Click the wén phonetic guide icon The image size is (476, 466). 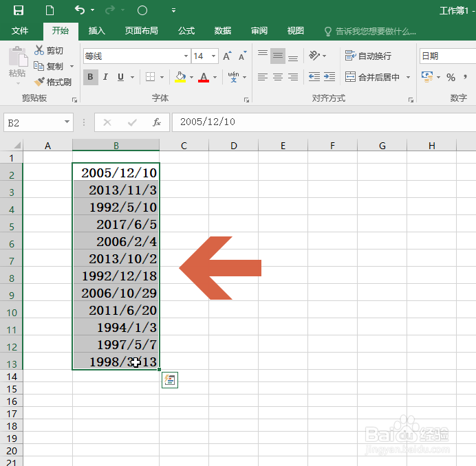pos(233,77)
